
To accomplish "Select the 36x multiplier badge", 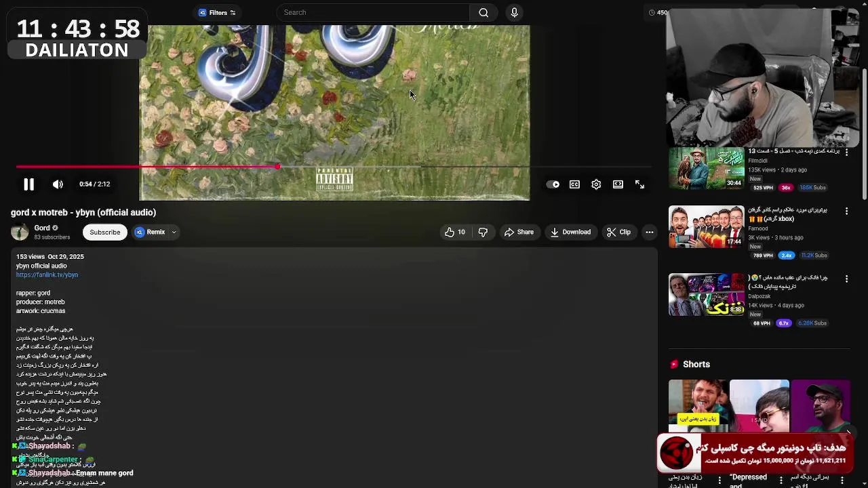I will pos(785,188).
